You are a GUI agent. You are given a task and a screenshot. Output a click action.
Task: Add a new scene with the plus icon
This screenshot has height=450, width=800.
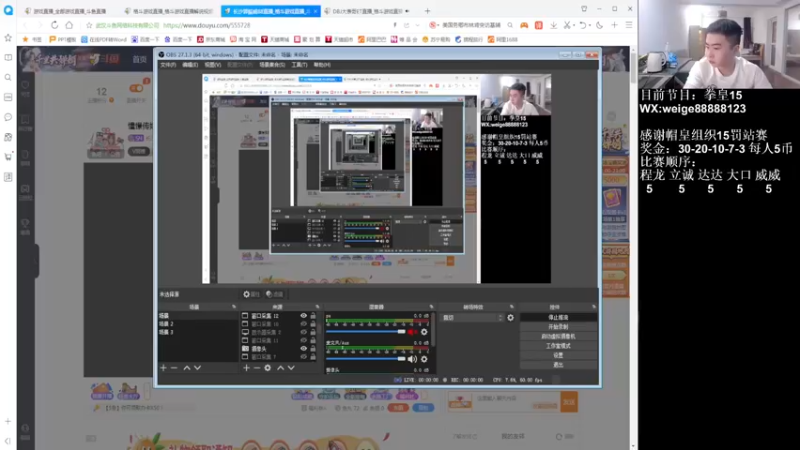click(163, 368)
